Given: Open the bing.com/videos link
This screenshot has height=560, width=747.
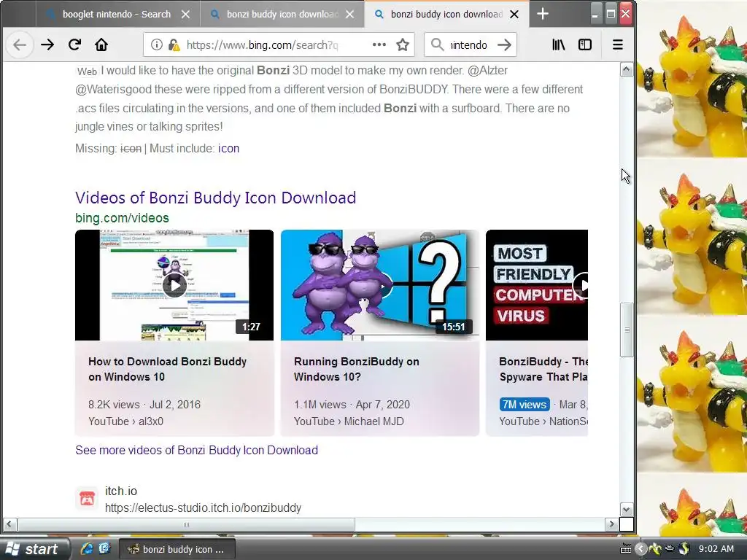Looking at the screenshot, I should click(122, 218).
